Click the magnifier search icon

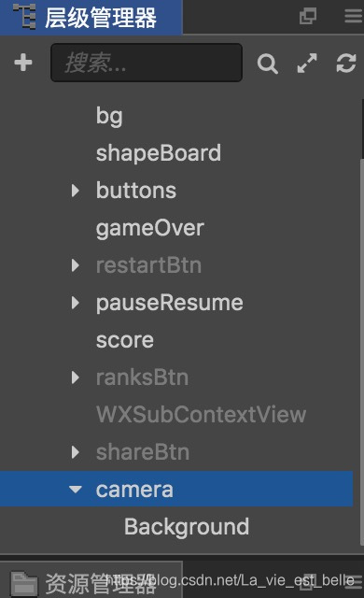267,64
